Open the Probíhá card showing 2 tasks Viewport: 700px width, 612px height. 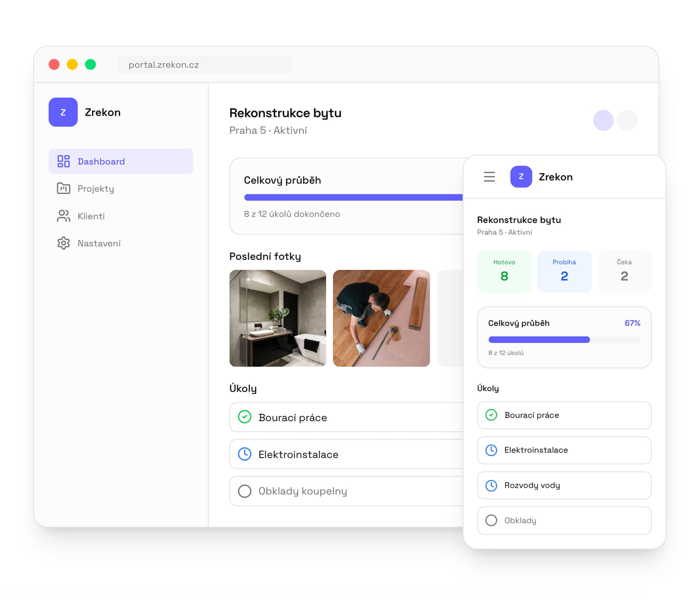(x=564, y=271)
